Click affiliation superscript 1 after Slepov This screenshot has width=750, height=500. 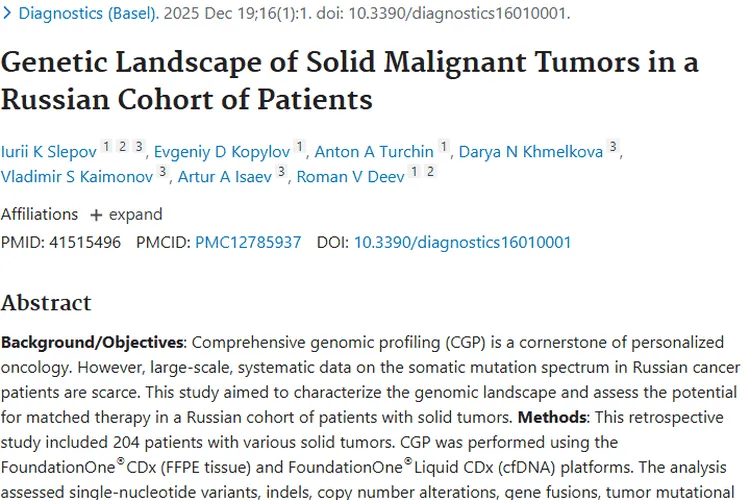tap(106, 148)
